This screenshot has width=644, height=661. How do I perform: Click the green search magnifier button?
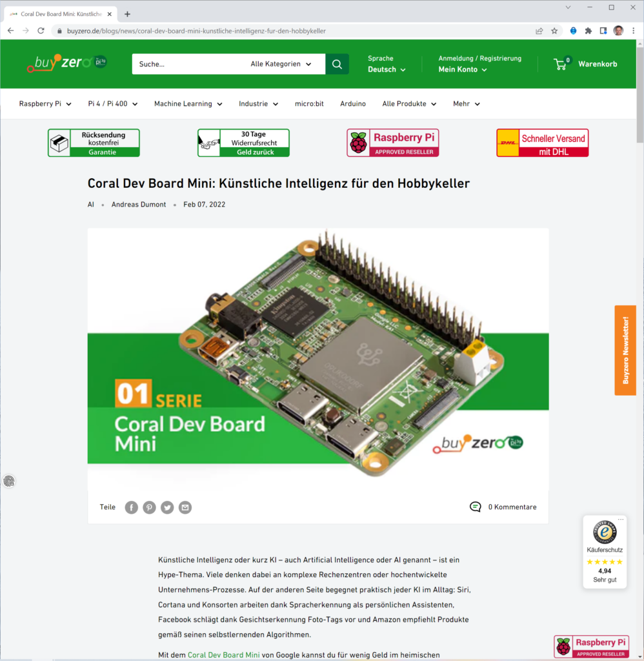[337, 64]
